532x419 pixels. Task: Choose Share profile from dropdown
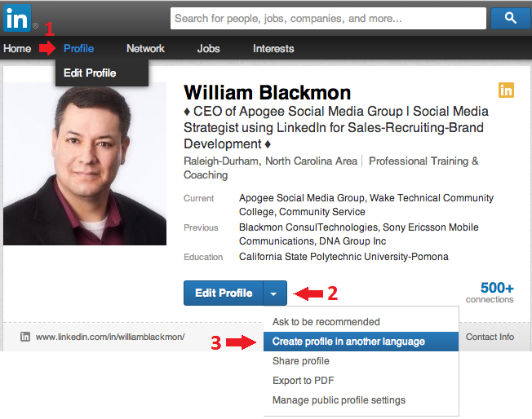tap(361, 361)
